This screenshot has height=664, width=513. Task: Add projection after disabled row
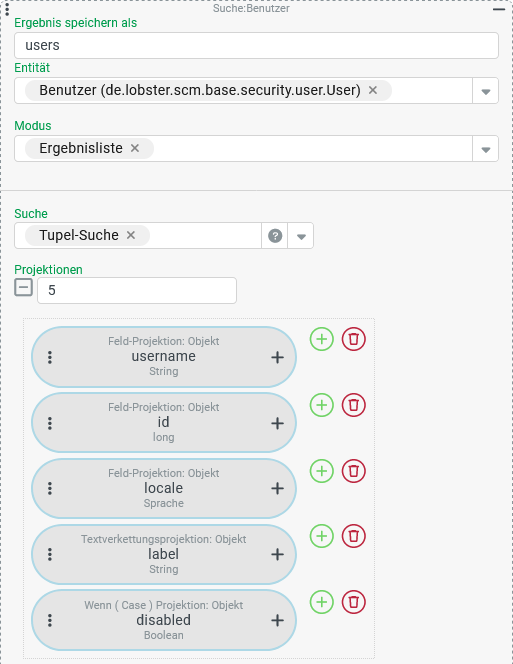322,602
